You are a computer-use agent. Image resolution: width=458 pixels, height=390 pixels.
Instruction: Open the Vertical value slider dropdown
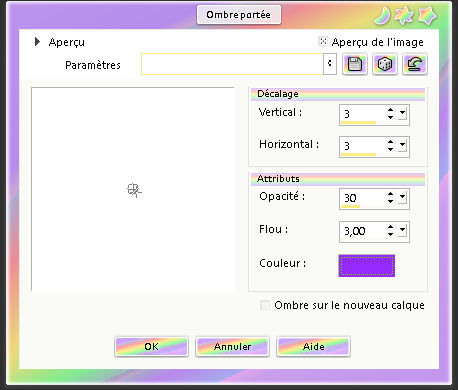[x=402, y=113]
